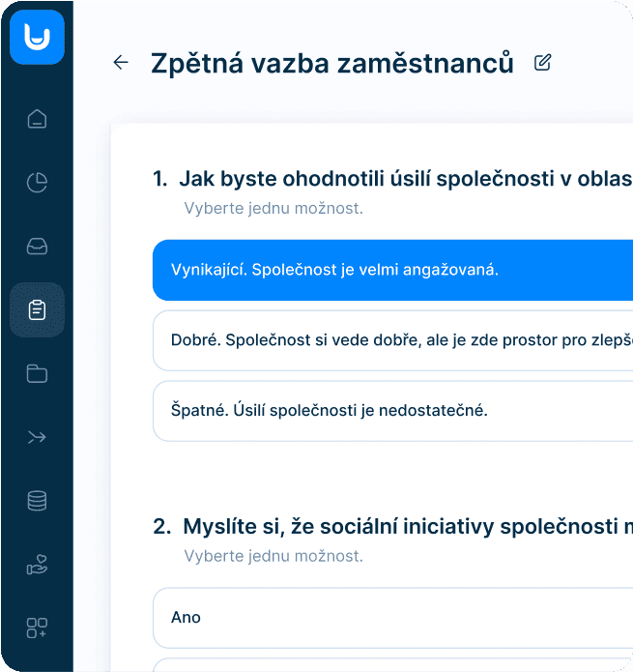Click the 'Zpětná vazba zaměstnanců' page title
The width and height of the screenshot is (633, 672).
click(331, 63)
